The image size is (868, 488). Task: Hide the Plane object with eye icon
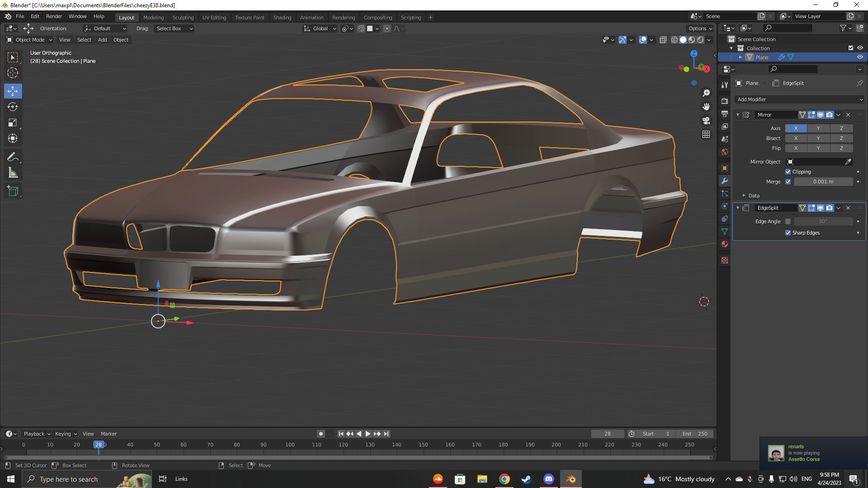(860, 57)
